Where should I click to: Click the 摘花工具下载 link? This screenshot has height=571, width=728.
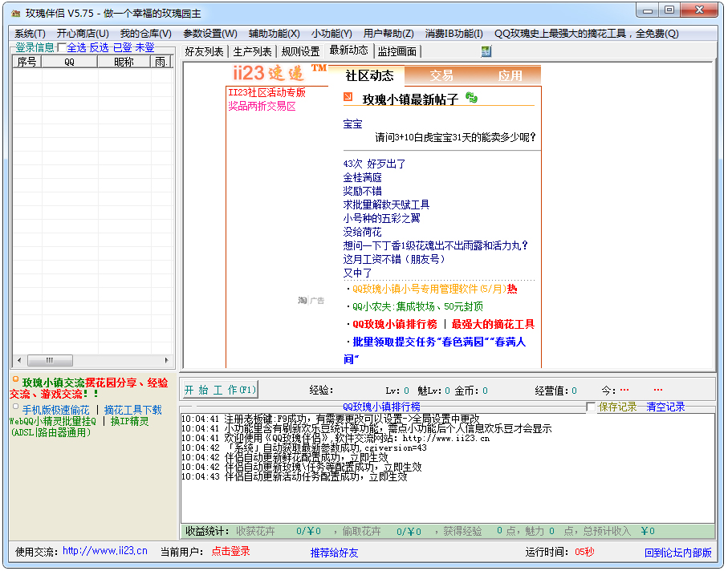[x=132, y=410]
